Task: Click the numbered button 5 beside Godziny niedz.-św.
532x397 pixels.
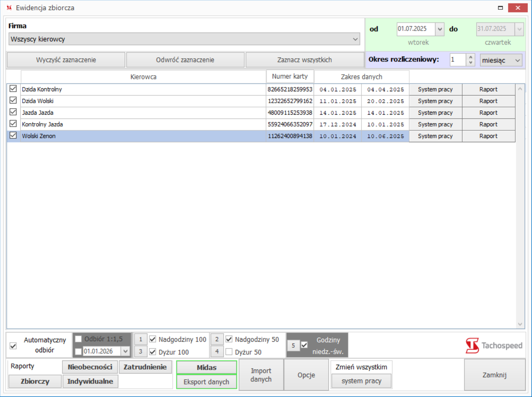Action: [x=293, y=345]
